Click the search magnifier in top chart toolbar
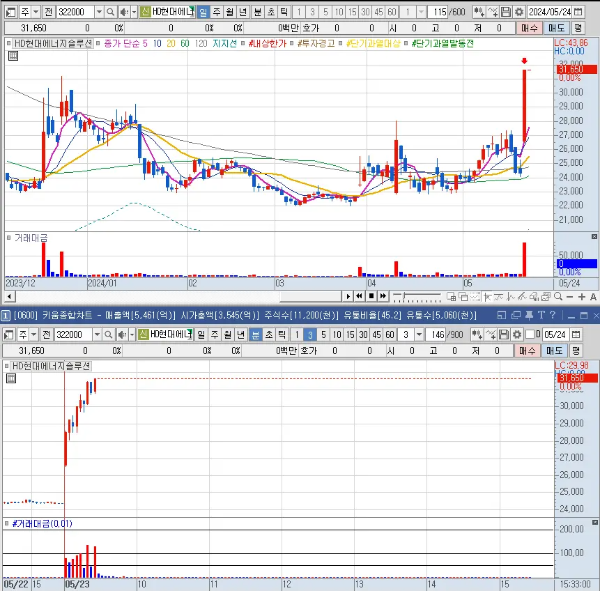This screenshot has height=591, width=600. (x=110, y=12)
